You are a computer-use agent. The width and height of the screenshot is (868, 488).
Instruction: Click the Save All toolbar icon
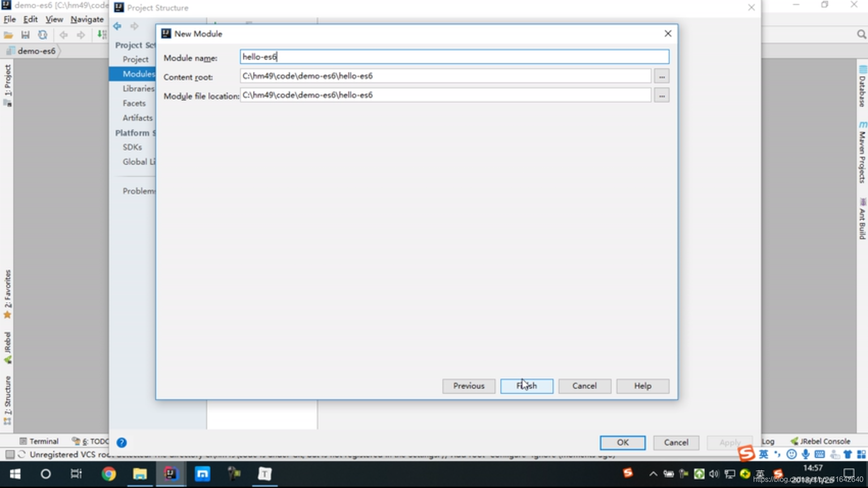click(25, 35)
